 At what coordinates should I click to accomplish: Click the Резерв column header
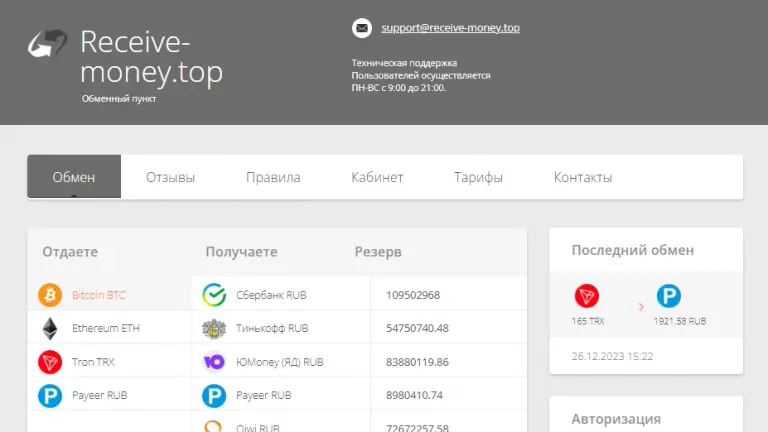(378, 252)
